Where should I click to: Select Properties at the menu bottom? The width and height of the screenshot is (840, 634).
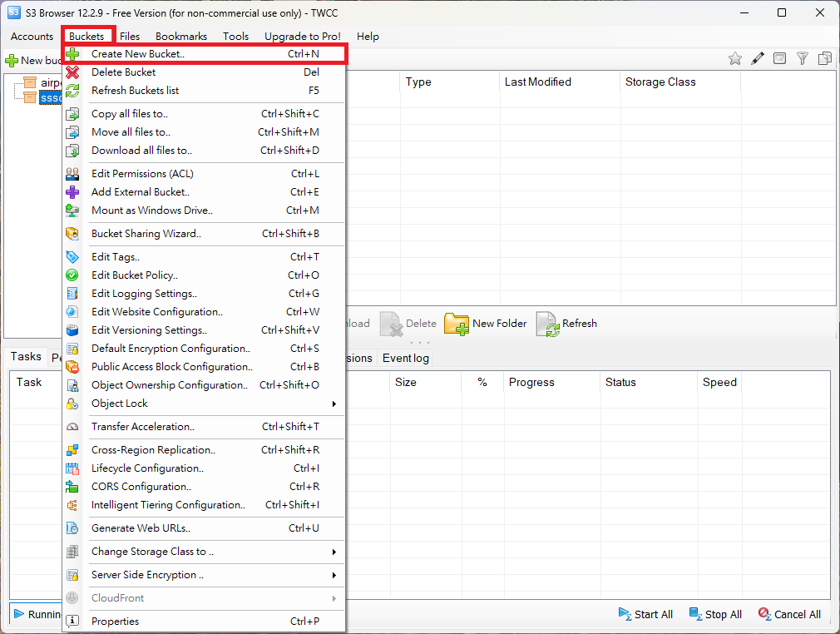(x=204, y=622)
